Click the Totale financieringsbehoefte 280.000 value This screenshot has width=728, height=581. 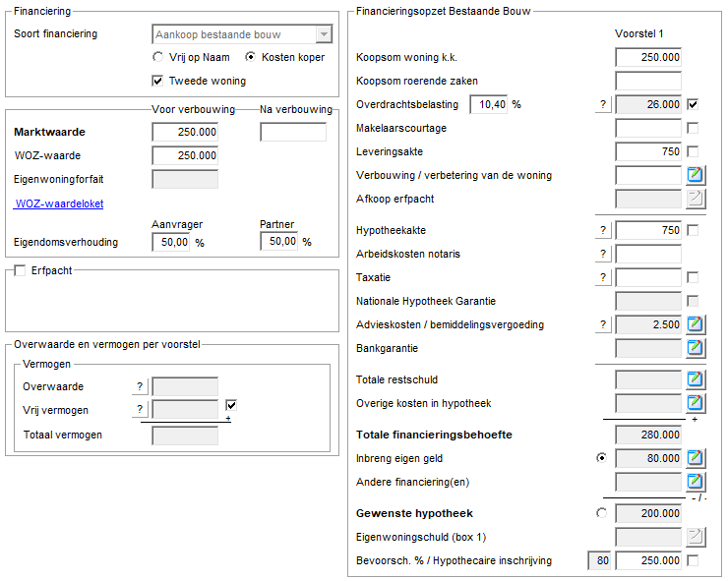click(648, 435)
